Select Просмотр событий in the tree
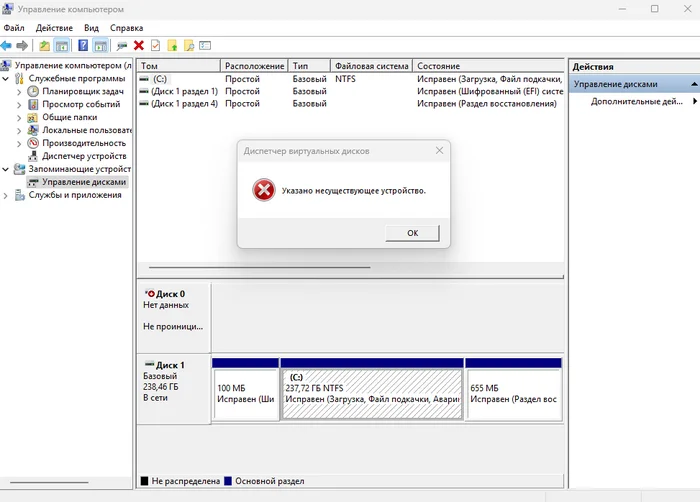The height and width of the screenshot is (502, 700). (81, 105)
